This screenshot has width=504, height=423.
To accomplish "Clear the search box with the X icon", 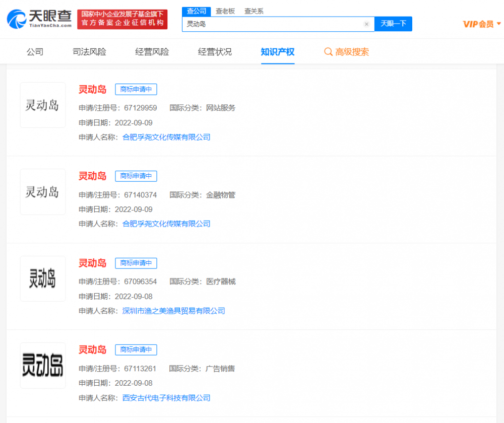I will 366,24.
